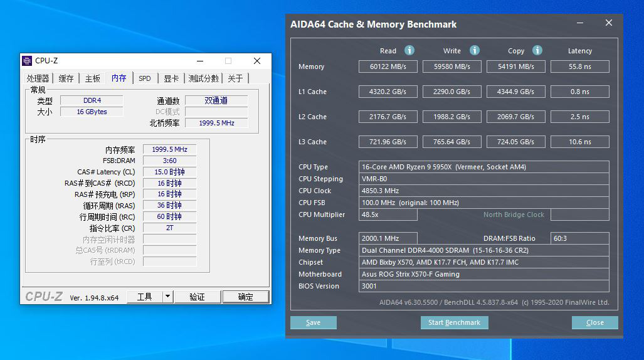The image size is (644, 360).
Task: Click the CPU-Z title bar app icon
Action: click(27, 61)
